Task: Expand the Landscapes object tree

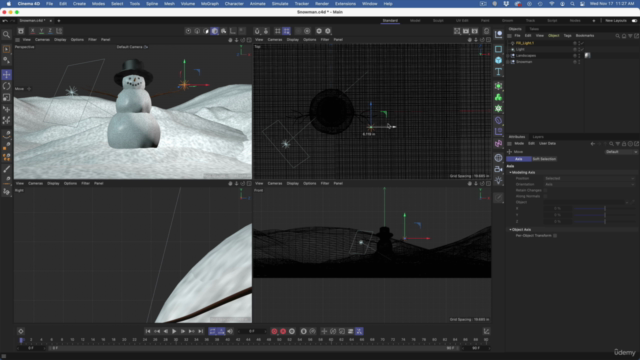Action: click(508, 56)
